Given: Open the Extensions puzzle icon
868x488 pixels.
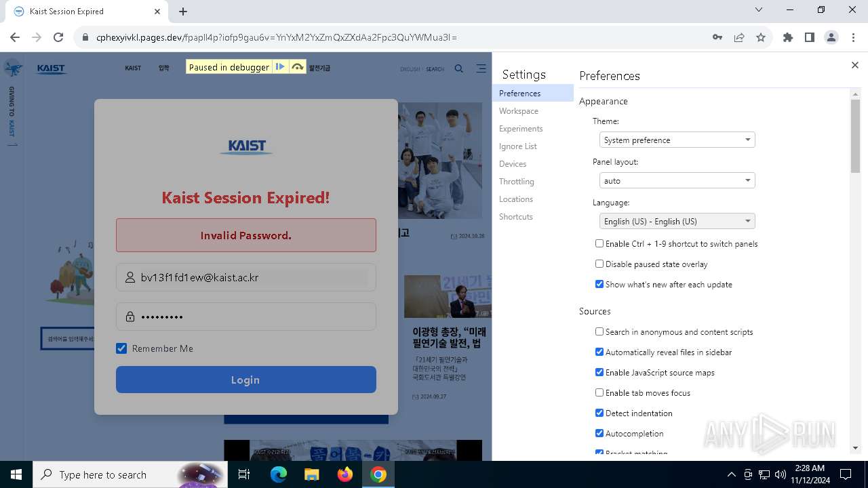Looking at the screenshot, I should tap(788, 37).
